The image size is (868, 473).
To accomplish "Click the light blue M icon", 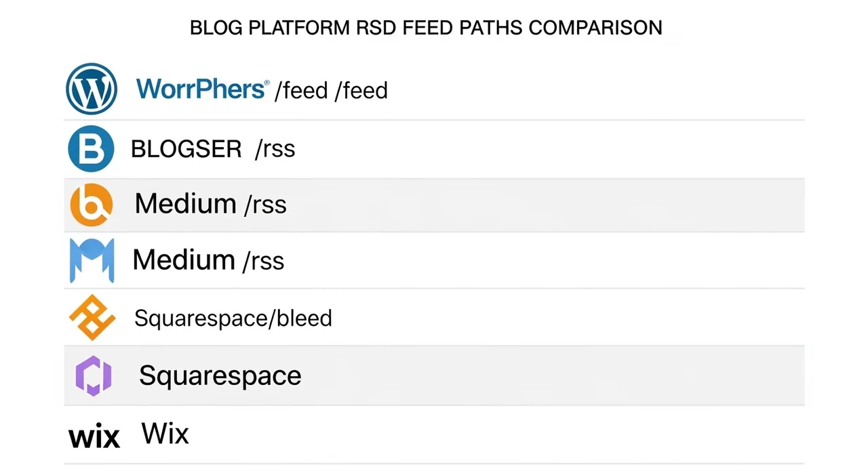I will [x=92, y=260].
